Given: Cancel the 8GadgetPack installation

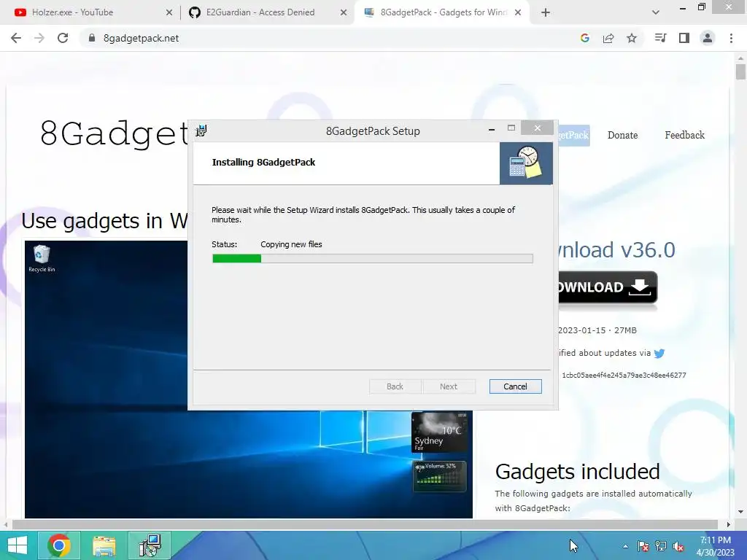Looking at the screenshot, I should coord(516,386).
